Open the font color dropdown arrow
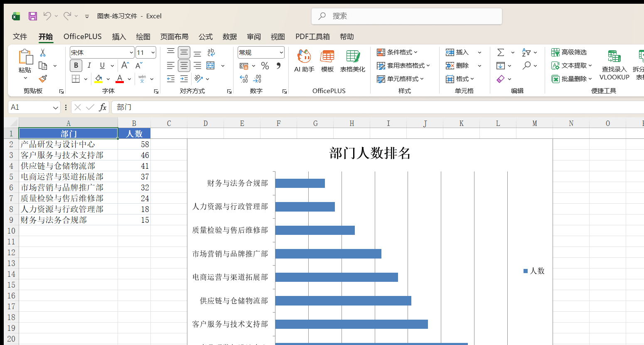 pos(129,79)
